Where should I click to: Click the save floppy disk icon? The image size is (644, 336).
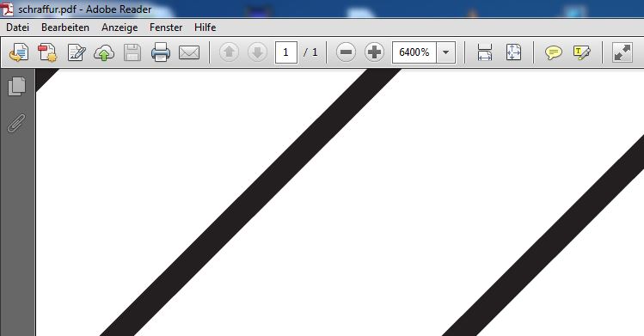pyautogui.click(x=132, y=53)
